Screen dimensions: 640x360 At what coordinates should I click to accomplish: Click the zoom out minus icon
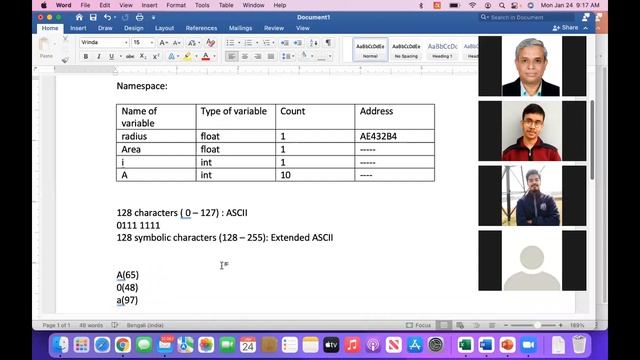click(x=506, y=325)
